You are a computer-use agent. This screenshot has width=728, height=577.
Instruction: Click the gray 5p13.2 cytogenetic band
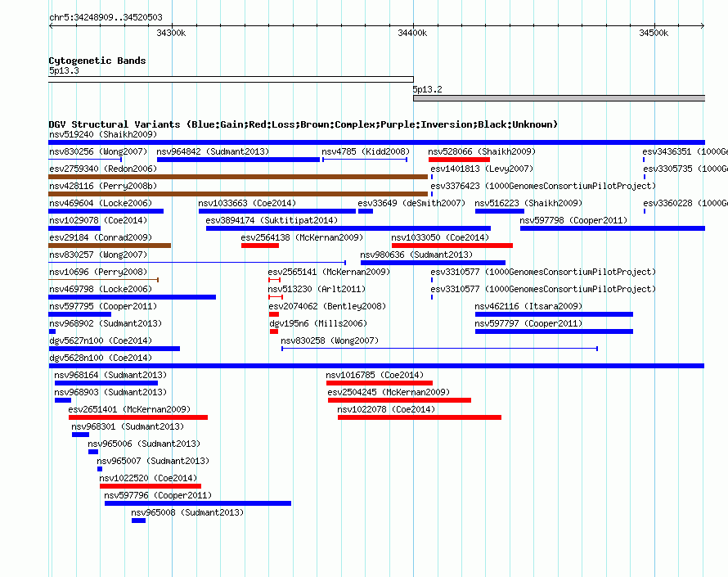point(559,98)
